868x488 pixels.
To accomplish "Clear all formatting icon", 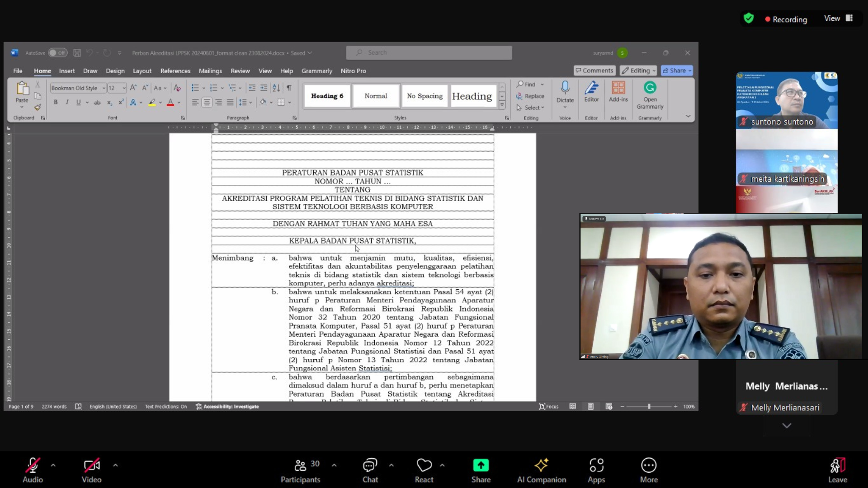I will point(177,88).
